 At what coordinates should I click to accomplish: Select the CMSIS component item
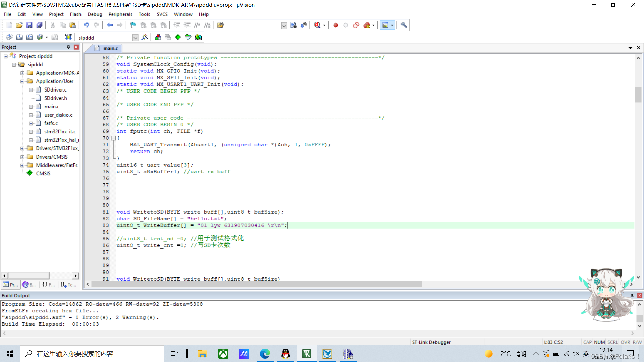[43, 174]
